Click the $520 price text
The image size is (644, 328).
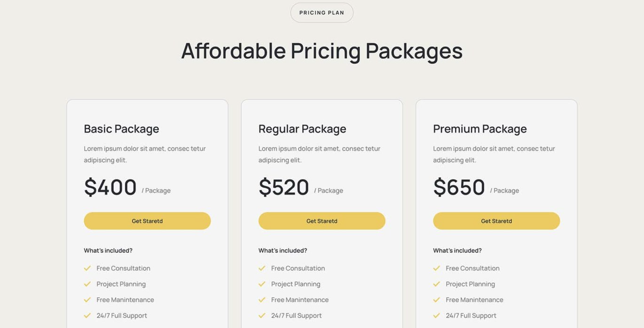pyautogui.click(x=284, y=187)
